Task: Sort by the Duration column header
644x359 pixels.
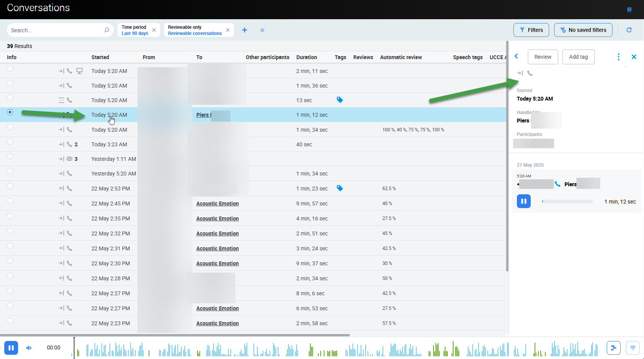Action: pos(306,57)
